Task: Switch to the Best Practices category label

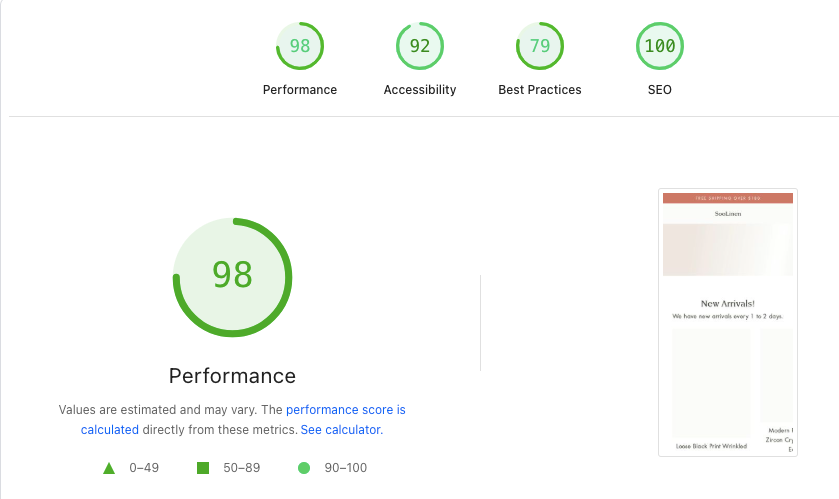Action: point(540,90)
